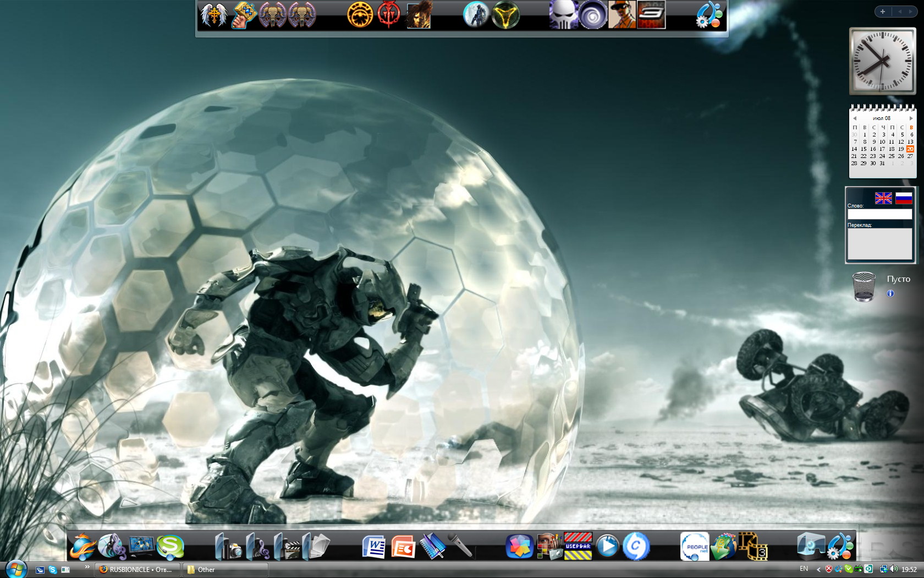
Task: Open the Music folder with treble clef
Action: click(x=257, y=547)
